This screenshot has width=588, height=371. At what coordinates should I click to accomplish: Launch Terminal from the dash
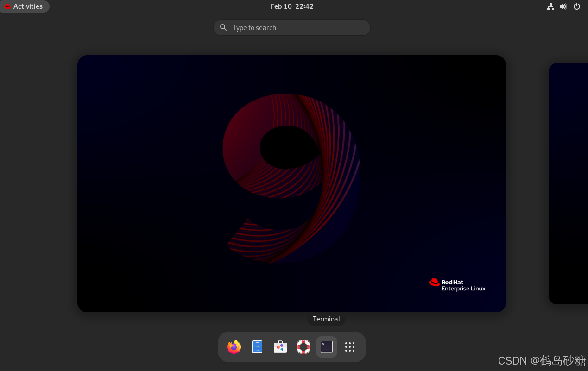[x=327, y=346]
